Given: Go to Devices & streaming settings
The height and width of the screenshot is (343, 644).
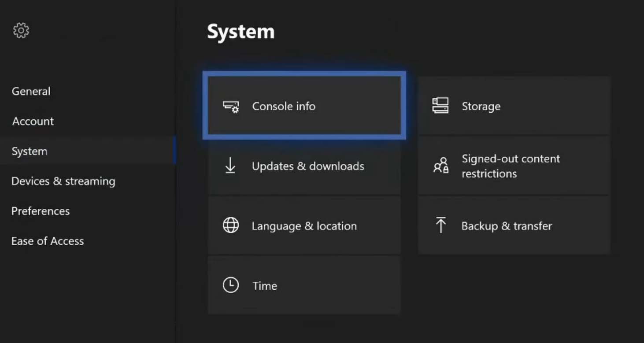Looking at the screenshot, I should coord(88,181).
